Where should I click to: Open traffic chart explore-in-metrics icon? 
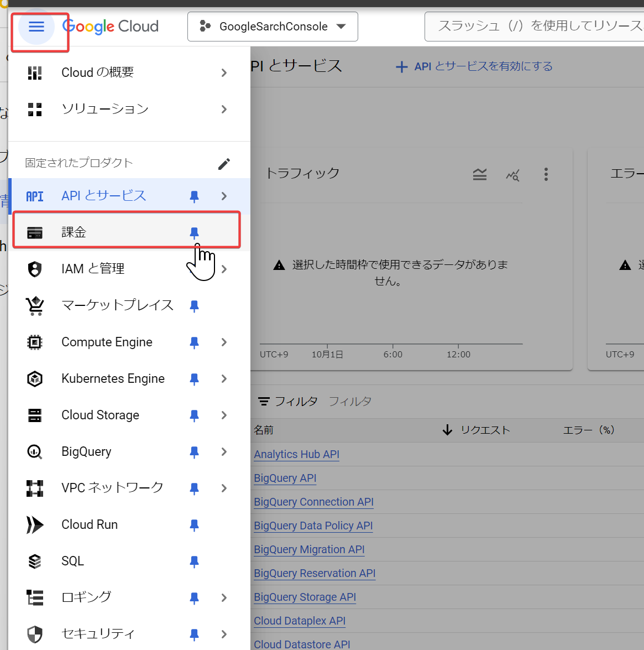[513, 175]
